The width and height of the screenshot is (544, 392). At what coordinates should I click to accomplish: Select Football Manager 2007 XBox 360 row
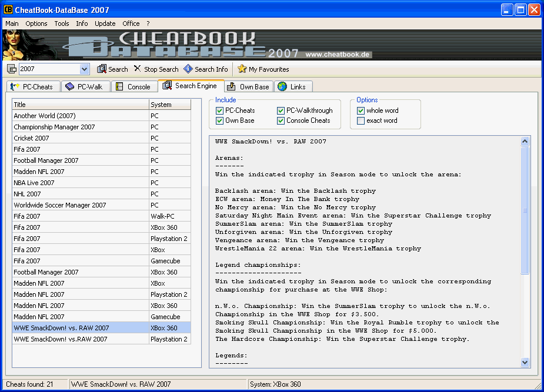tap(101, 272)
